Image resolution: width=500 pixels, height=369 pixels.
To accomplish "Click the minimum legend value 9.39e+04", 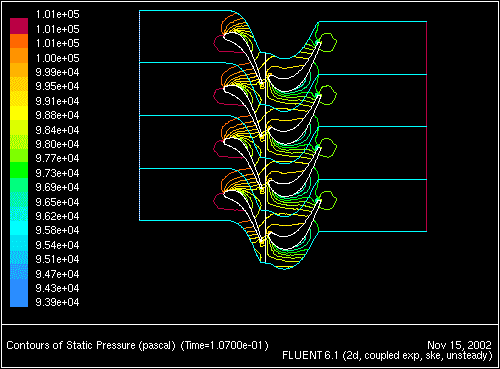I will click(58, 302).
